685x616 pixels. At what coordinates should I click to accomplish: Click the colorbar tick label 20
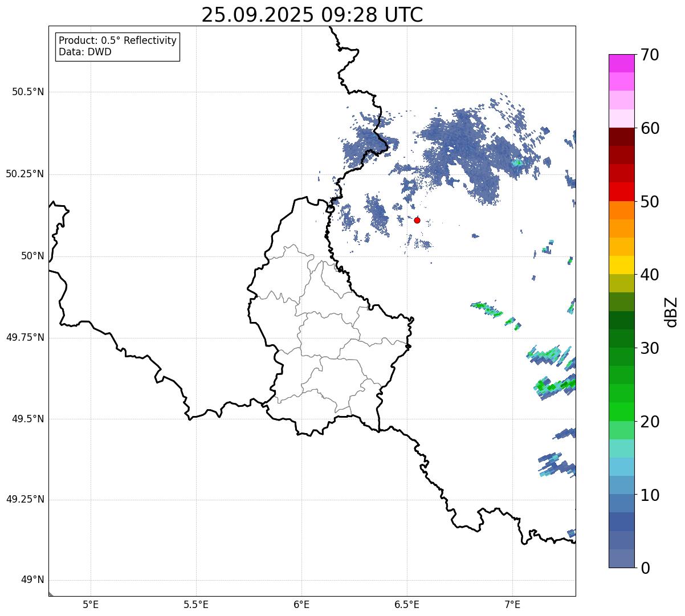(x=650, y=422)
